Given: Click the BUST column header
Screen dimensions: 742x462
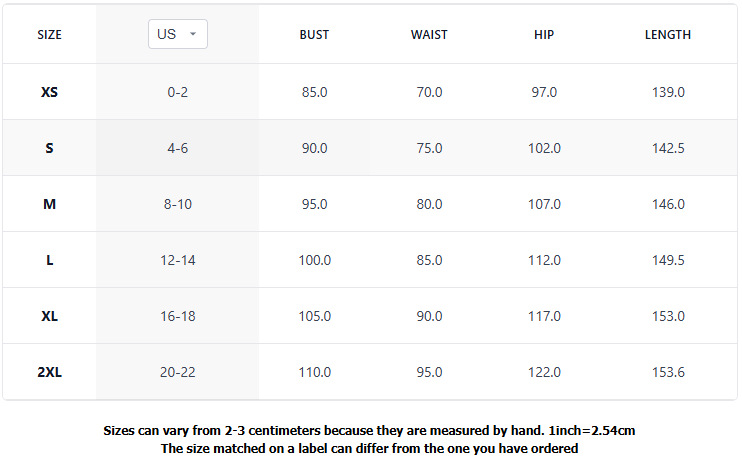Looking at the screenshot, I should tap(314, 35).
